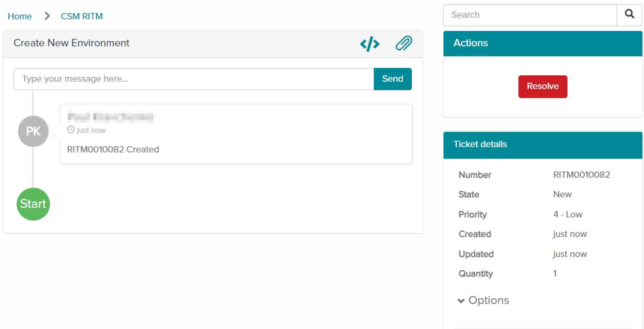The width and height of the screenshot is (644, 329).
Task: Click the breadcrumb chevron separator
Action: 47,17
